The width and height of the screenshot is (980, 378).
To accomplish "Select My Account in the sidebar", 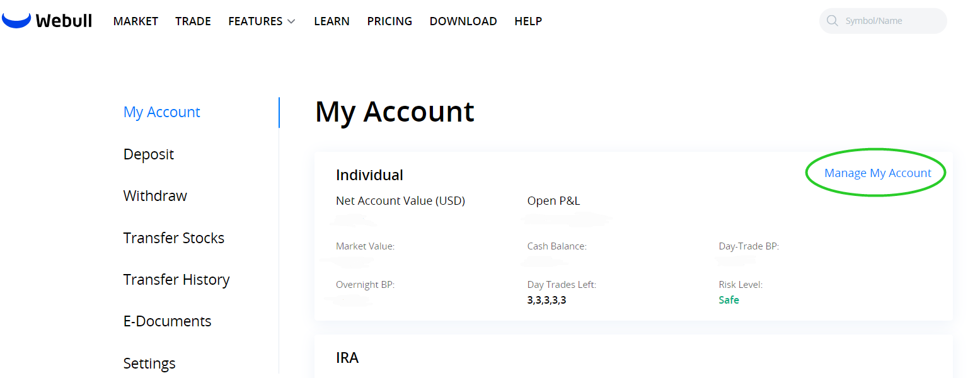I will pyautogui.click(x=162, y=112).
